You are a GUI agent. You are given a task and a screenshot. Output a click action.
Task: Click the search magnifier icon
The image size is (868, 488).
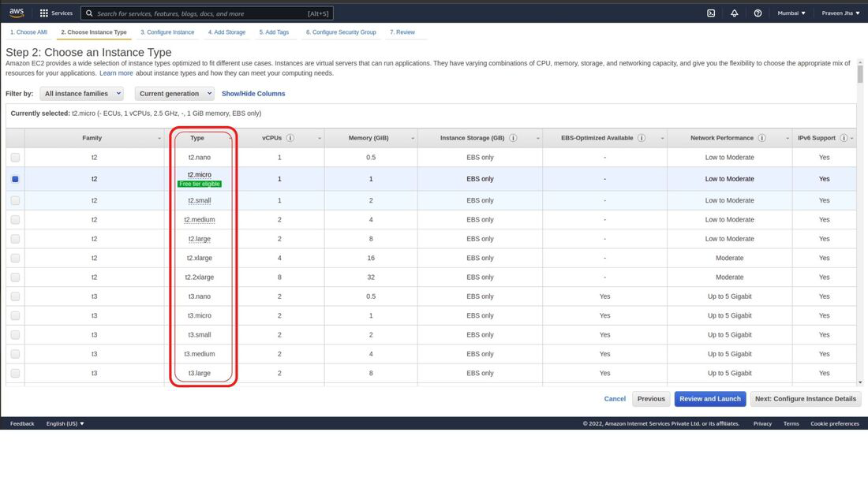coord(89,13)
